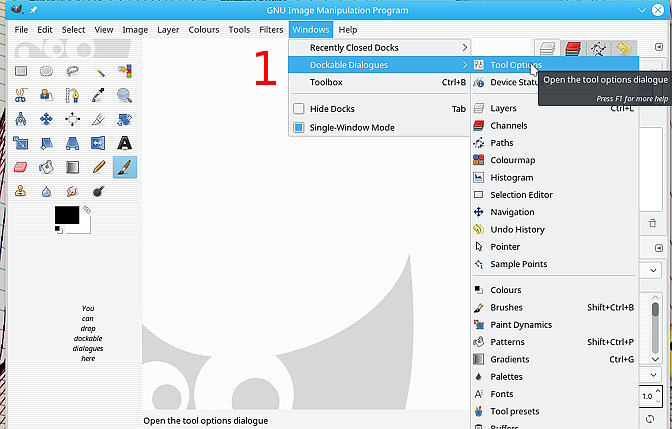Select the Alignment tool
This screenshot has height=429, width=672.
72,119
